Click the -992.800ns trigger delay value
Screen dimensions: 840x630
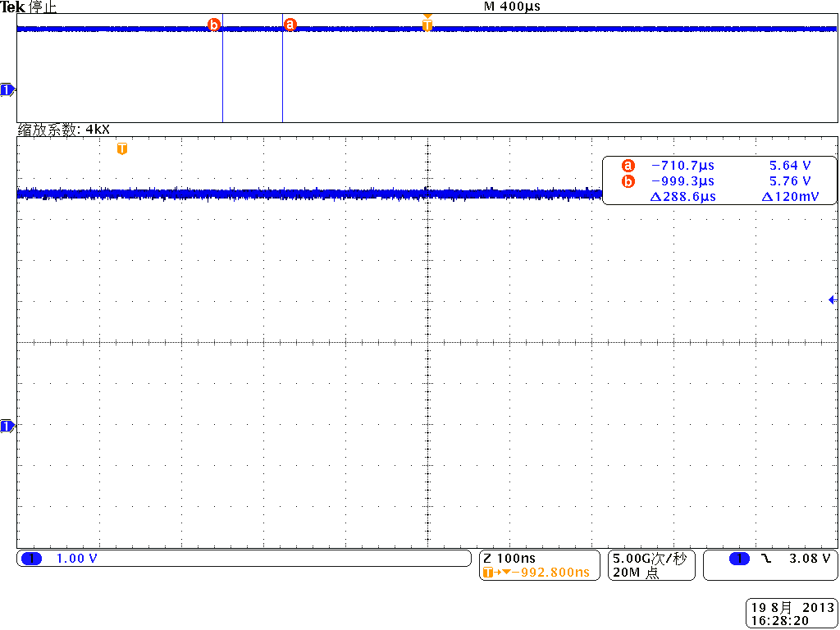coord(550,573)
